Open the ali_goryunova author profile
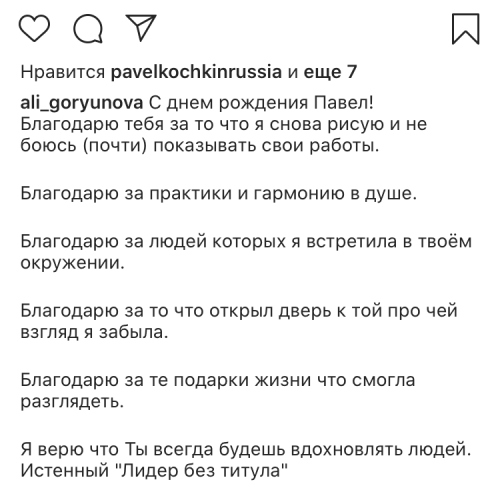Image resolution: width=500 pixels, height=500 pixels. coord(82,103)
